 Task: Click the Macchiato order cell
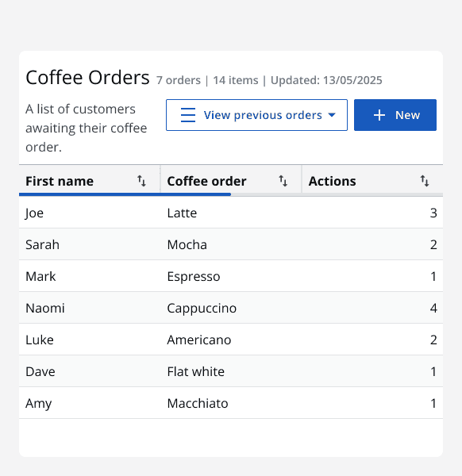coord(231,403)
